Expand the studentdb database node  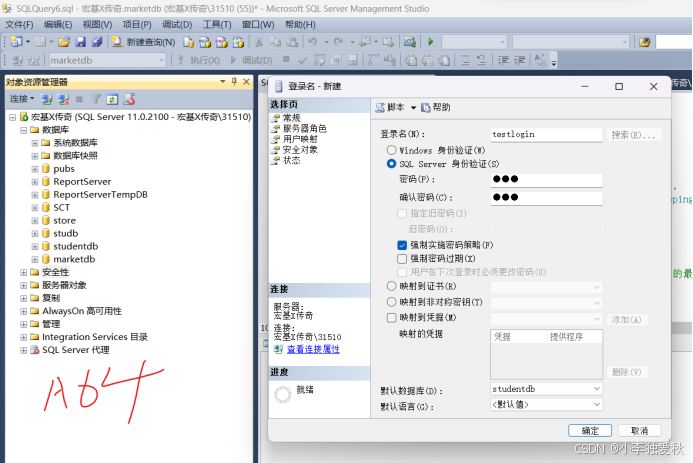(34, 247)
